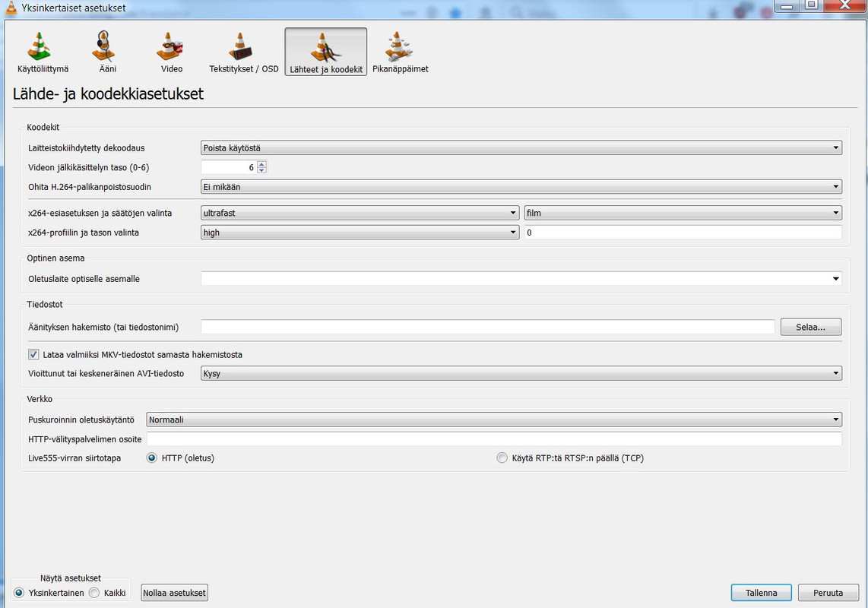Select Käytä RTP:tä RTSP:n päällä radio button

coord(502,458)
